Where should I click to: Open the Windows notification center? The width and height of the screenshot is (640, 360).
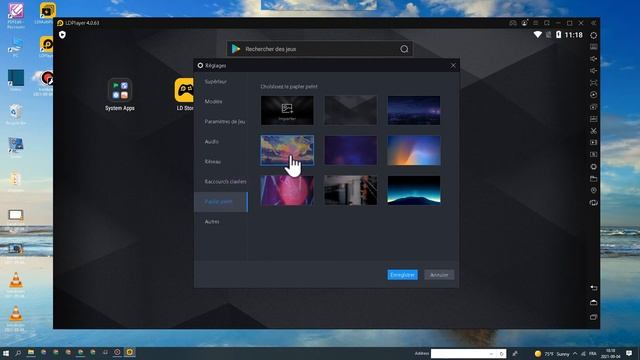(629, 353)
